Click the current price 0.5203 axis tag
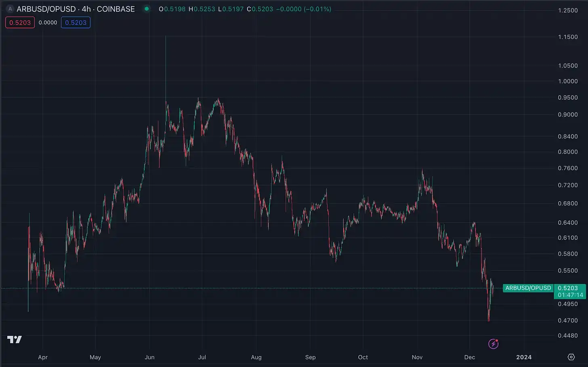Image resolution: width=588 pixels, height=367 pixels. 568,288
